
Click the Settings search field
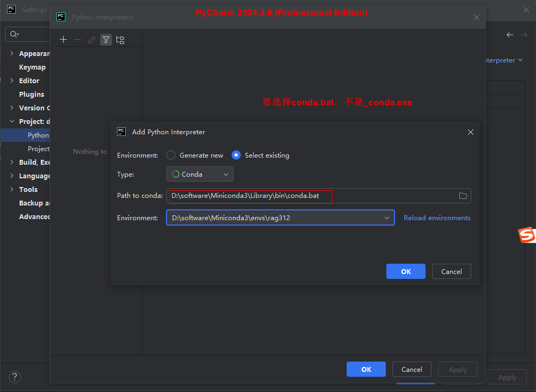(28, 34)
